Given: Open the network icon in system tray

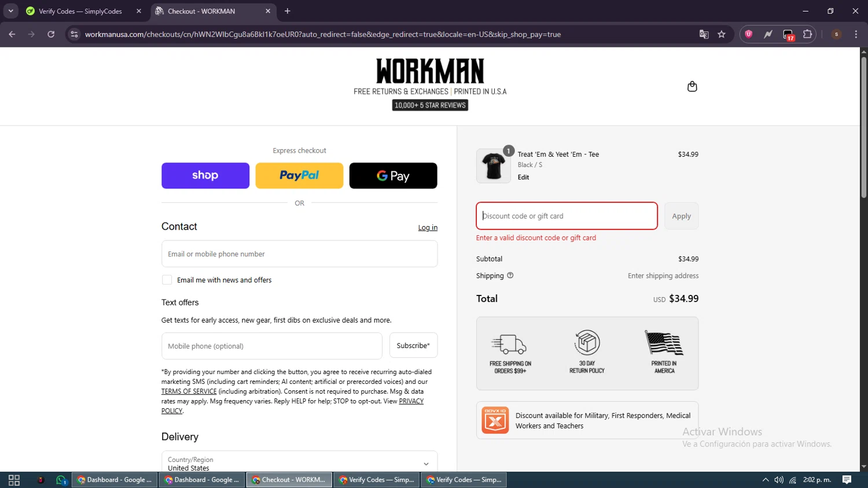Looking at the screenshot, I should coord(793,480).
